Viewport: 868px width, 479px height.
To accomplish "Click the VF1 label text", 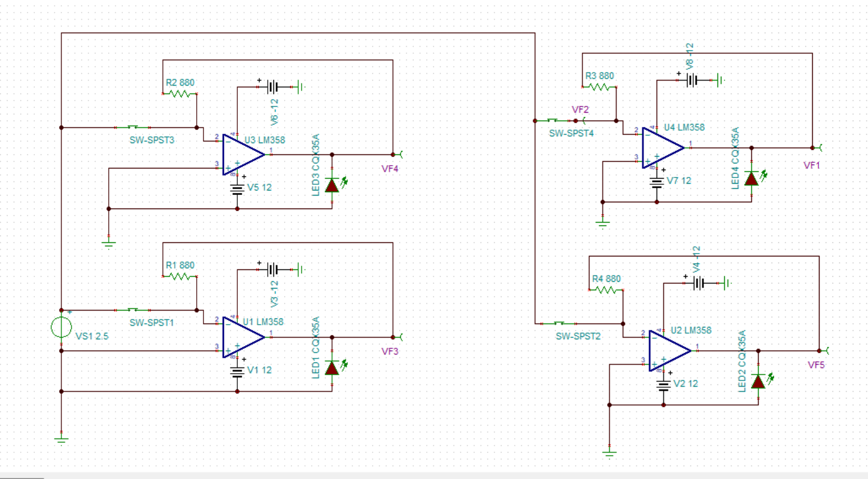I will tap(812, 165).
